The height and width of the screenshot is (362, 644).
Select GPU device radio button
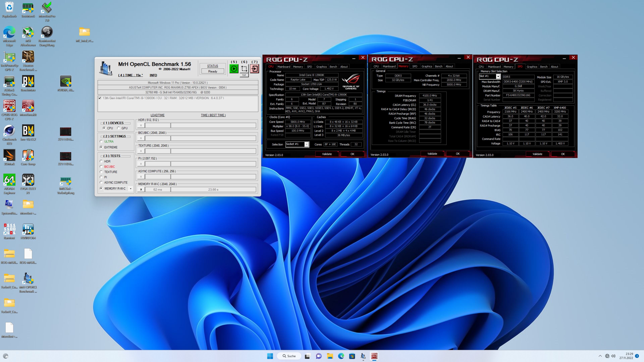(119, 128)
